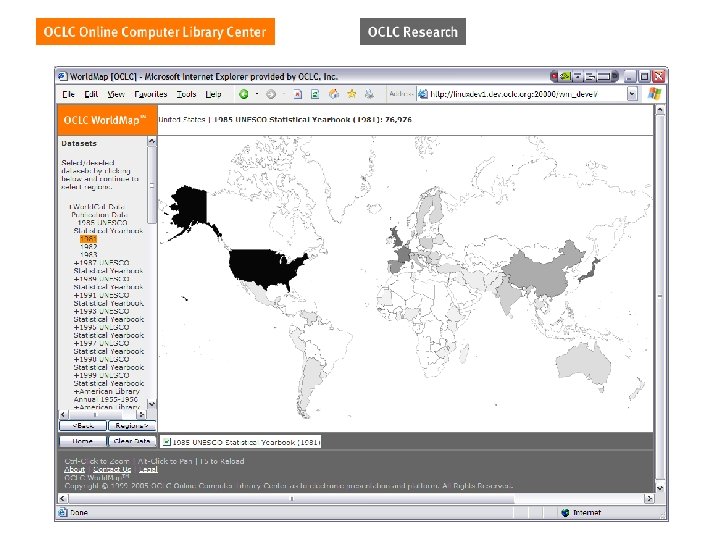The image size is (720, 540).
Task: Open the Tools menu
Action: pyautogui.click(x=187, y=94)
